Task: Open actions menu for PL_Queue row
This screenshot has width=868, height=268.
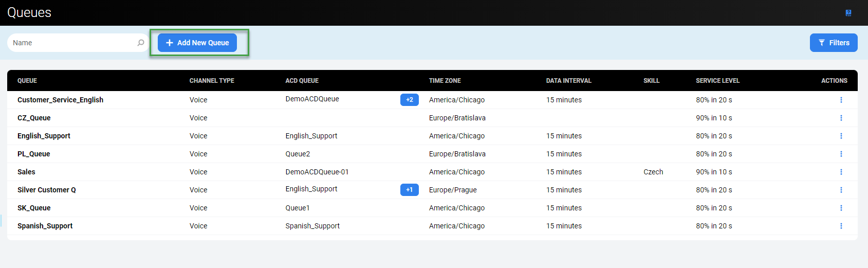Action: point(841,154)
